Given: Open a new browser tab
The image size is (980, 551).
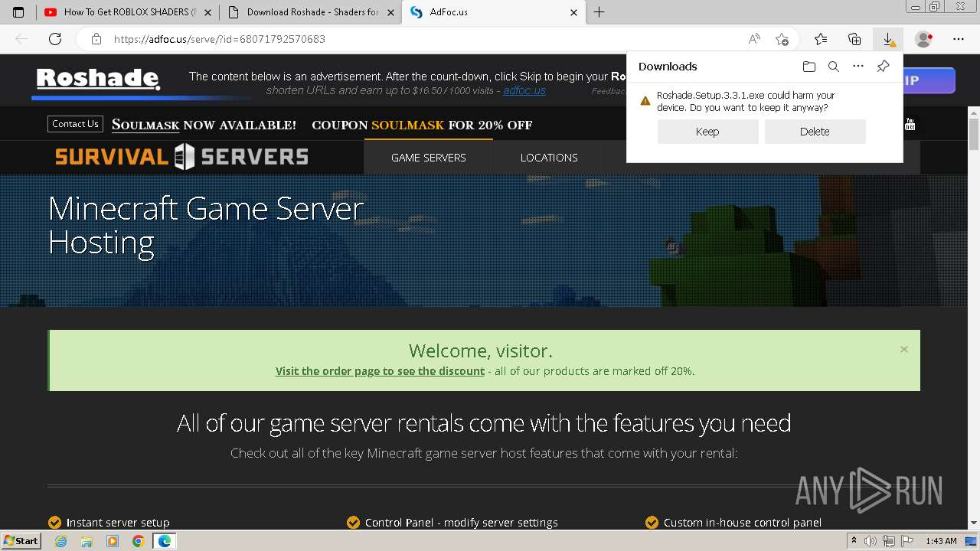Looking at the screenshot, I should pyautogui.click(x=599, y=12).
